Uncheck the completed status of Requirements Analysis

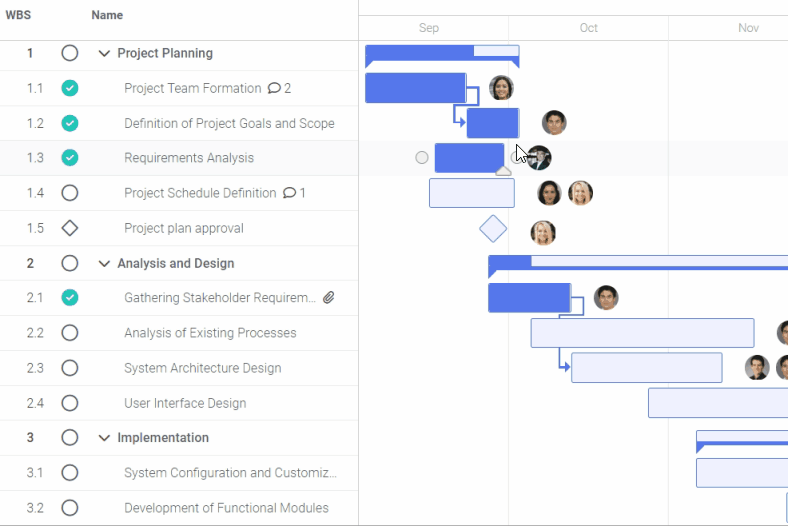click(x=70, y=158)
